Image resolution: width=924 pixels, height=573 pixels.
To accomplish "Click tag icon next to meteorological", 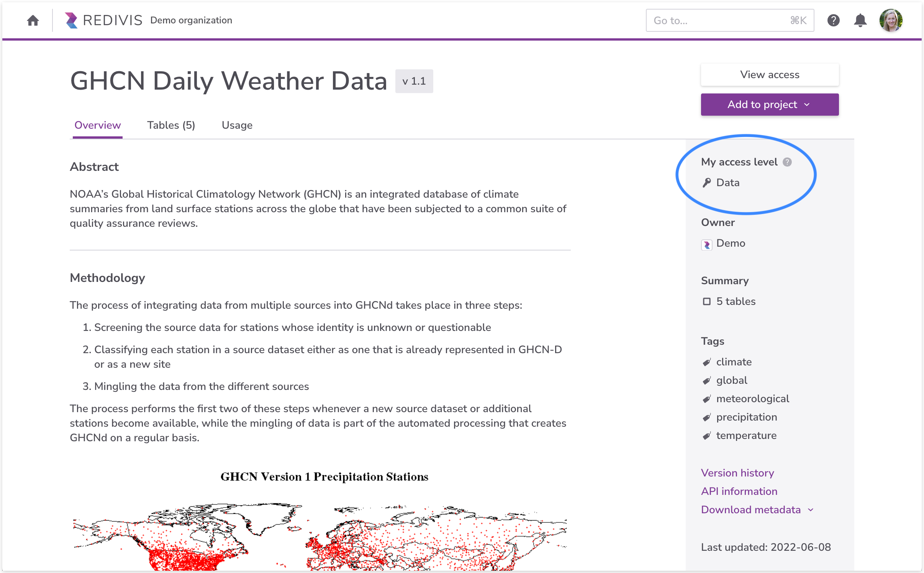I will [706, 399].
